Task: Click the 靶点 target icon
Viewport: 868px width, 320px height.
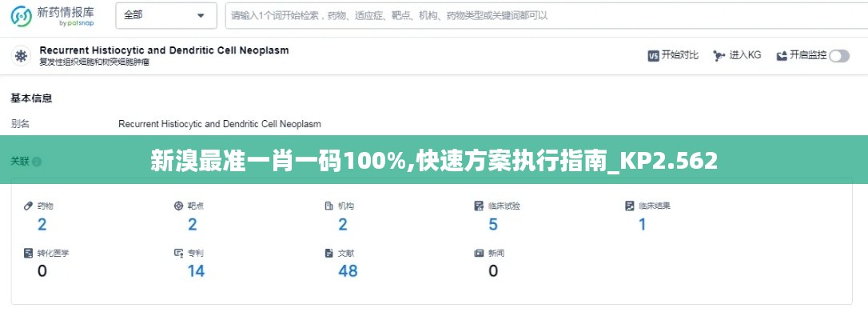Action: [x=178, y=206]
